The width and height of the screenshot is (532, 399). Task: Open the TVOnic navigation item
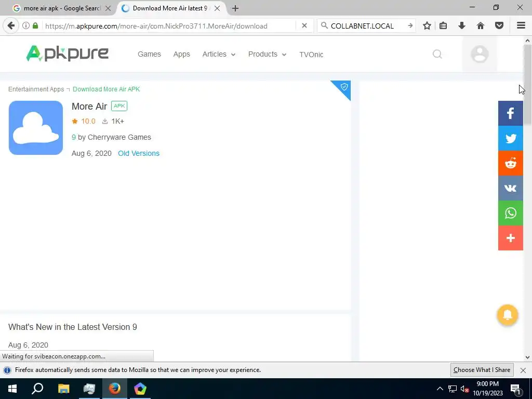click(311, 54)
